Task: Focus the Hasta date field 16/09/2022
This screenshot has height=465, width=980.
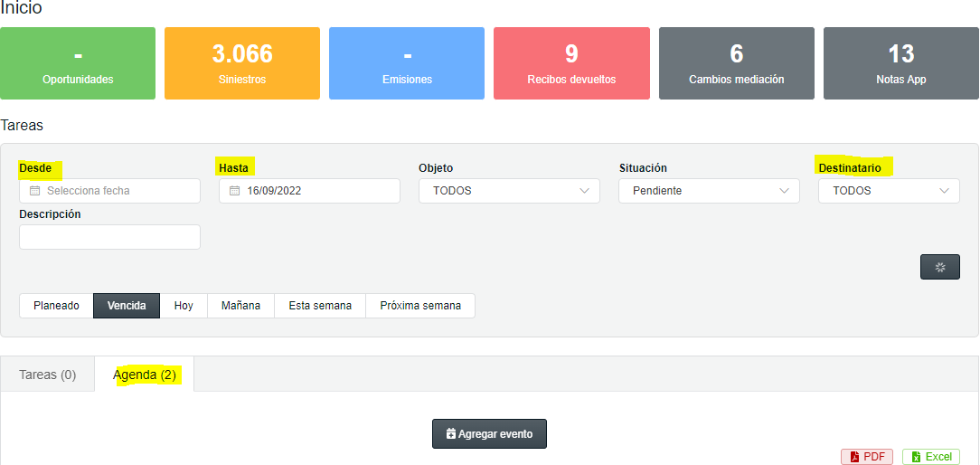Action: pos(309,191)
